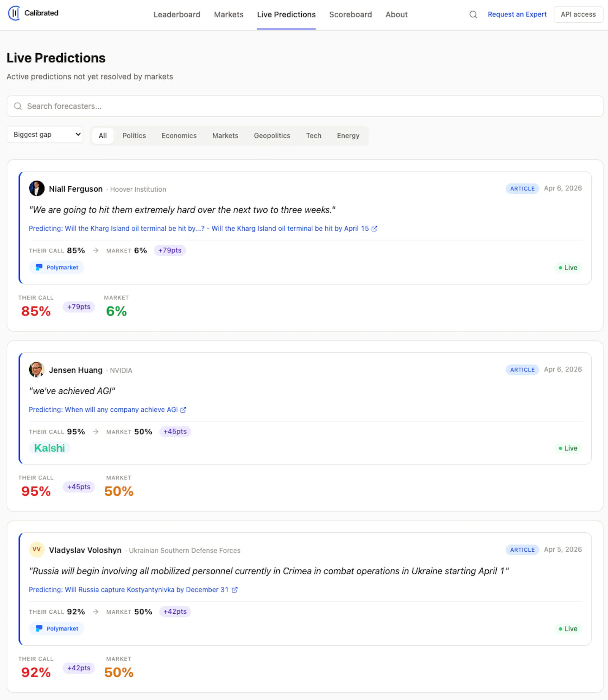Screen dimensions: 608x700
Task: Open the Markets nav item
Action: [228, 14]
